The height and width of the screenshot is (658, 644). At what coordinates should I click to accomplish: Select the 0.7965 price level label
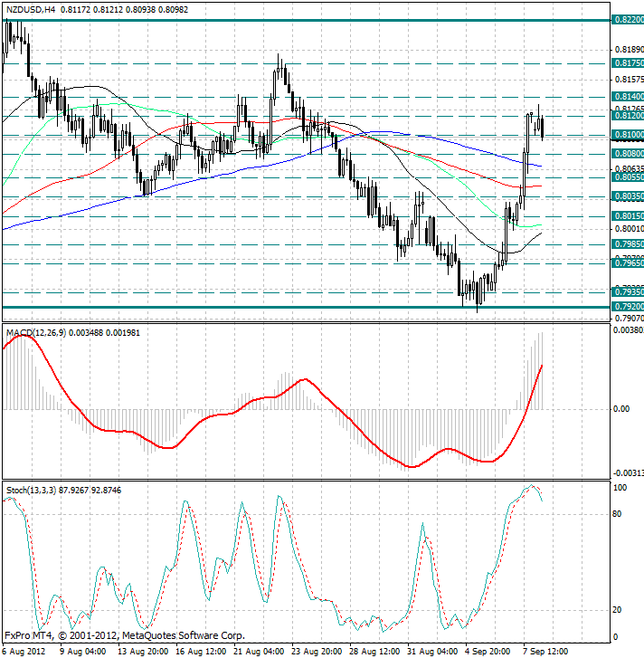628,262
